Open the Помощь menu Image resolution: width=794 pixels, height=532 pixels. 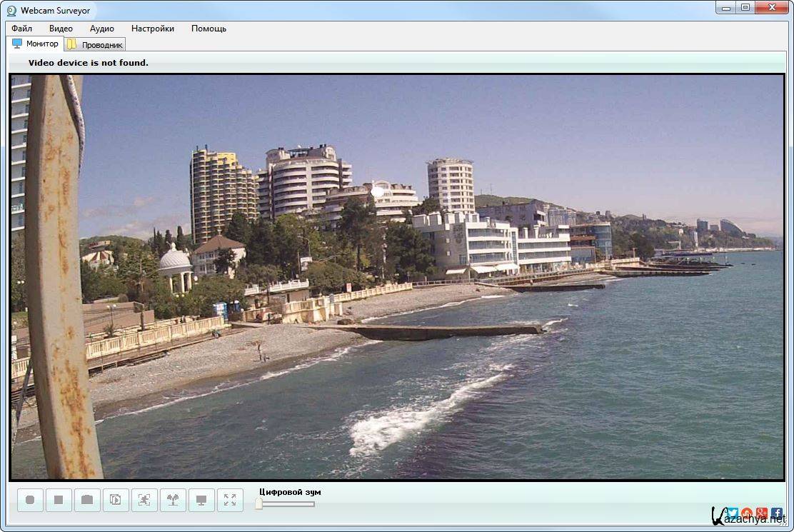click(x=208, y=29)
